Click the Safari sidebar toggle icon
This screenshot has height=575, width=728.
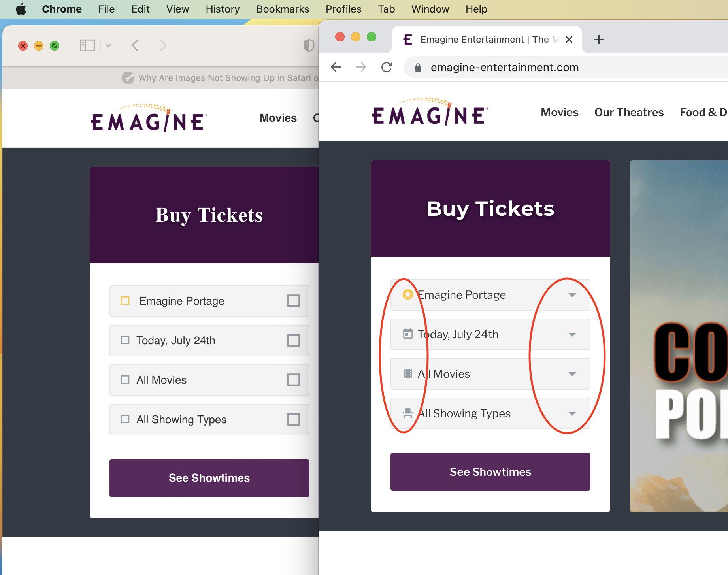pyautogui.click(x=87, y=45)
